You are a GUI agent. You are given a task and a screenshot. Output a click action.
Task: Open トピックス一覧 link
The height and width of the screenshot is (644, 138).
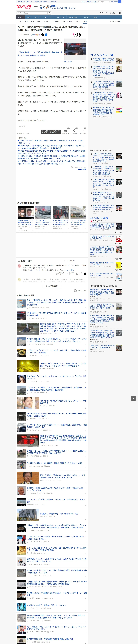115,21
